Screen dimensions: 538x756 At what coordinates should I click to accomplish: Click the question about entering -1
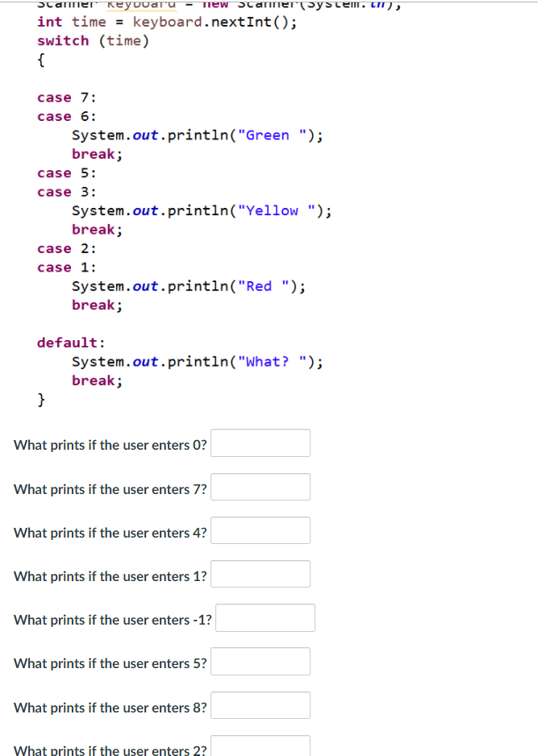coord(112,620)
